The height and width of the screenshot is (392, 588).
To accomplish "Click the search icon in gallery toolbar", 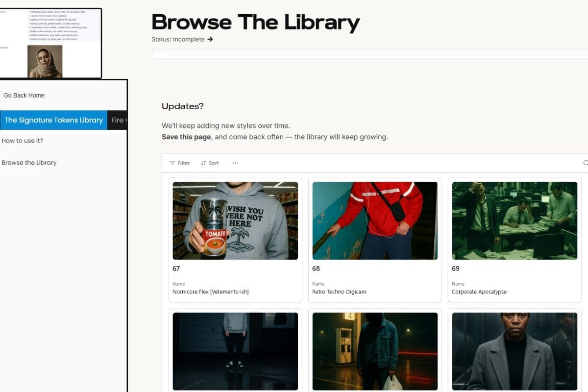I will click(586, 163).
